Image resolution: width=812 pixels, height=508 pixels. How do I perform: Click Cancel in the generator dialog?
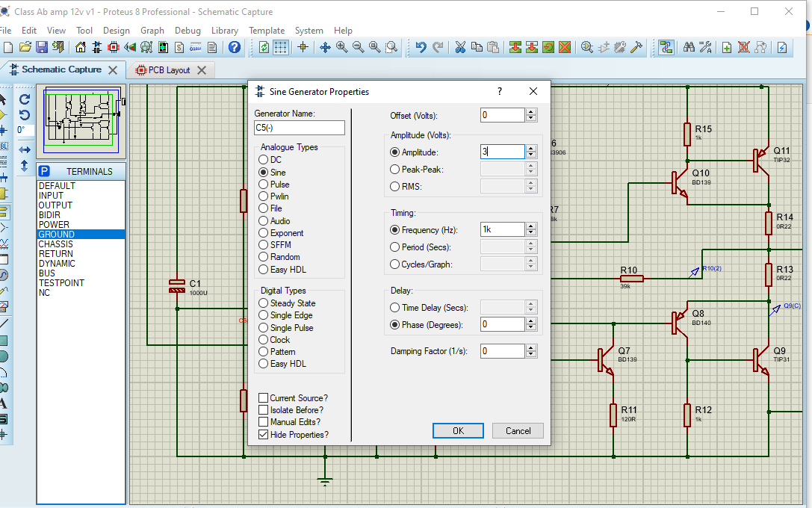tap(518, 431)
